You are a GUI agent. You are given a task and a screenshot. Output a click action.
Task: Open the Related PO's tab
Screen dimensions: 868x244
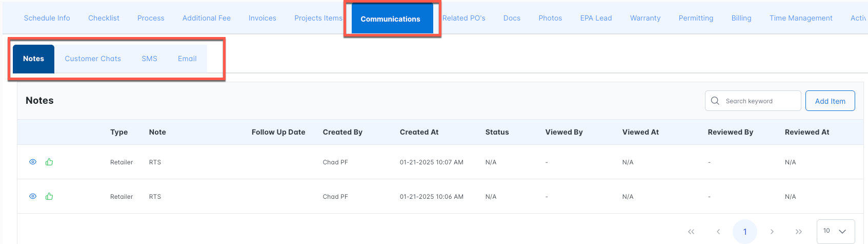click(464, 18)
